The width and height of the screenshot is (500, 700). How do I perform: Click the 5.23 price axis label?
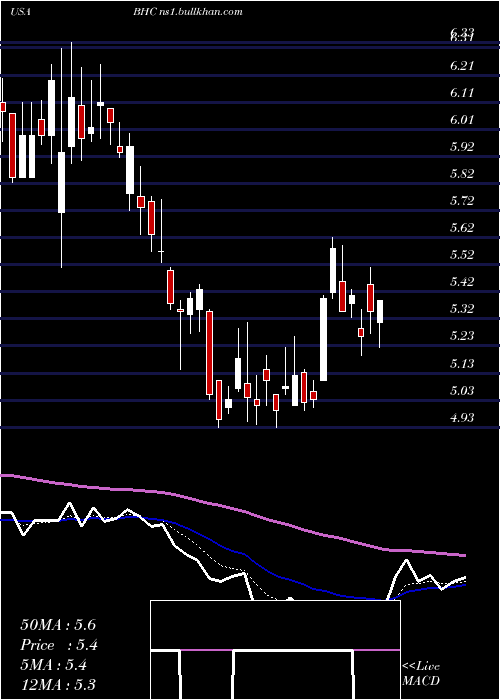click(x=462, y=336)
